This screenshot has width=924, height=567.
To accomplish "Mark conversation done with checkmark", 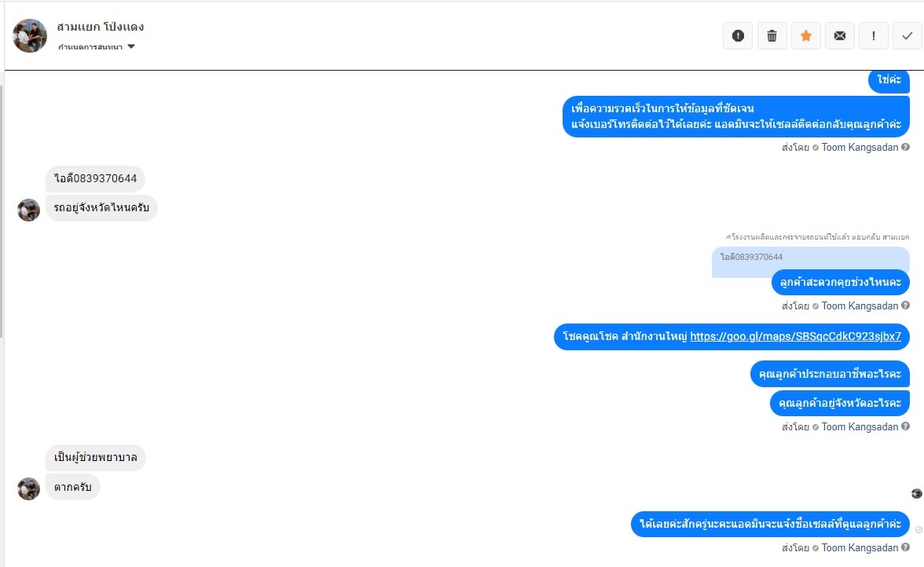I will [907, 35].
